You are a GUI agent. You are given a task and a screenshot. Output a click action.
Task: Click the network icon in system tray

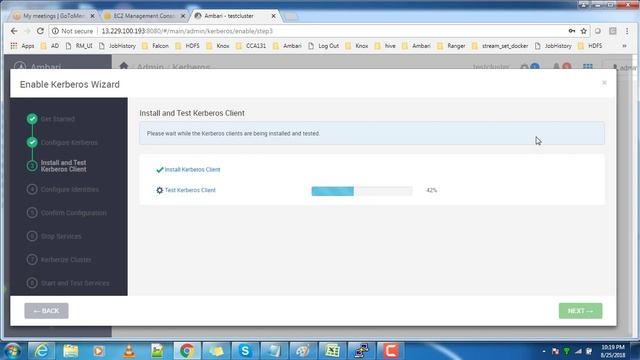point(578,351)
